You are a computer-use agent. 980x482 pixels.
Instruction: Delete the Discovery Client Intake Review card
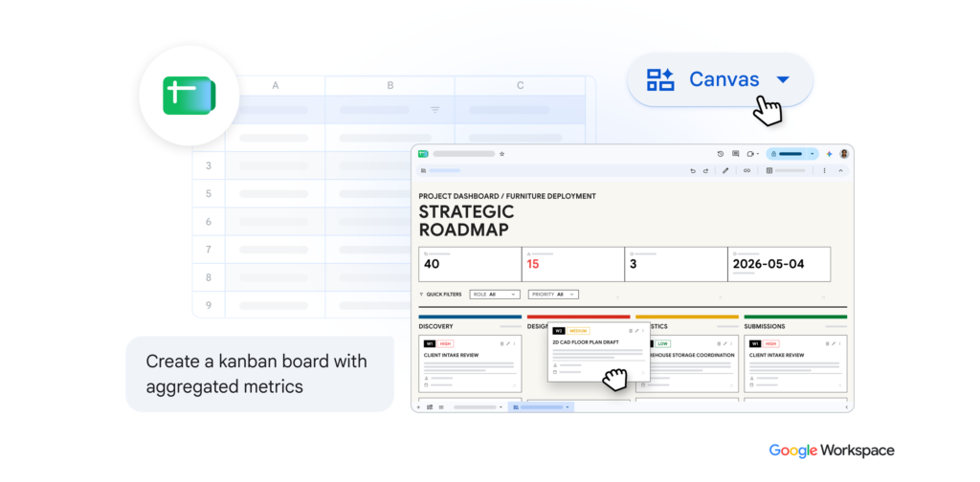tap(501, 343)
